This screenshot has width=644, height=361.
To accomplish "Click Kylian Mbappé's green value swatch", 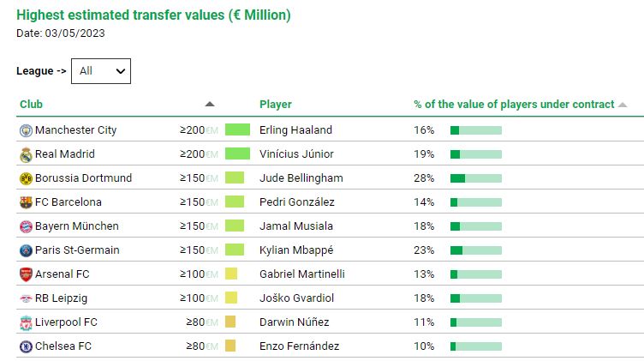I will click(x=235, y=250).
